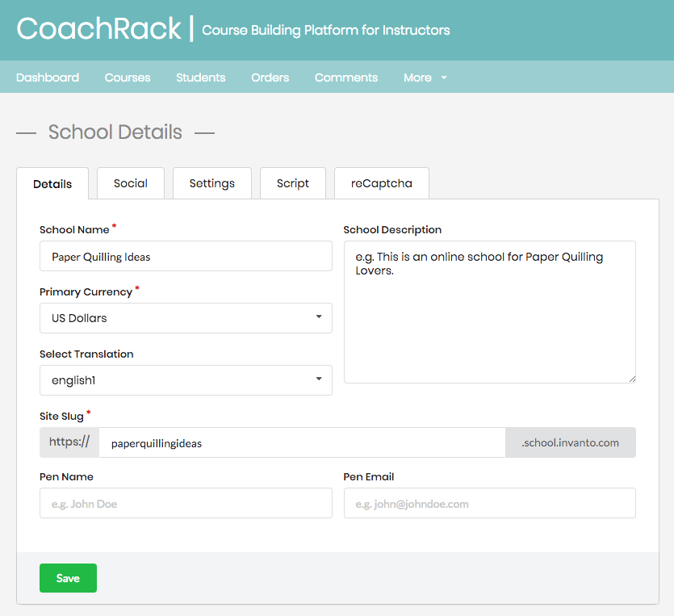This screenshot has width=674, height=616.
Task: Navigate to Orders
Action: (x=270, y=78)
